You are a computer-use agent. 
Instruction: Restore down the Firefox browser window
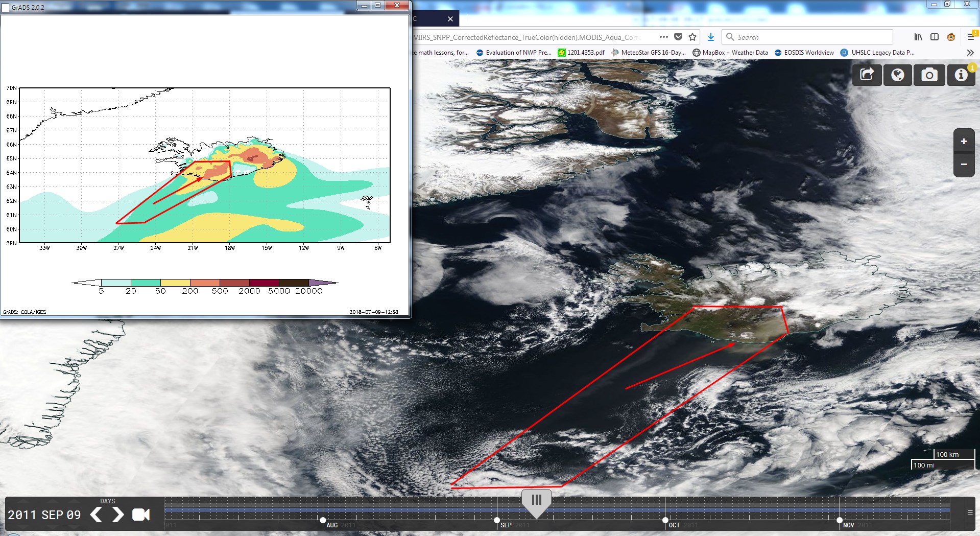pos(947,4)
